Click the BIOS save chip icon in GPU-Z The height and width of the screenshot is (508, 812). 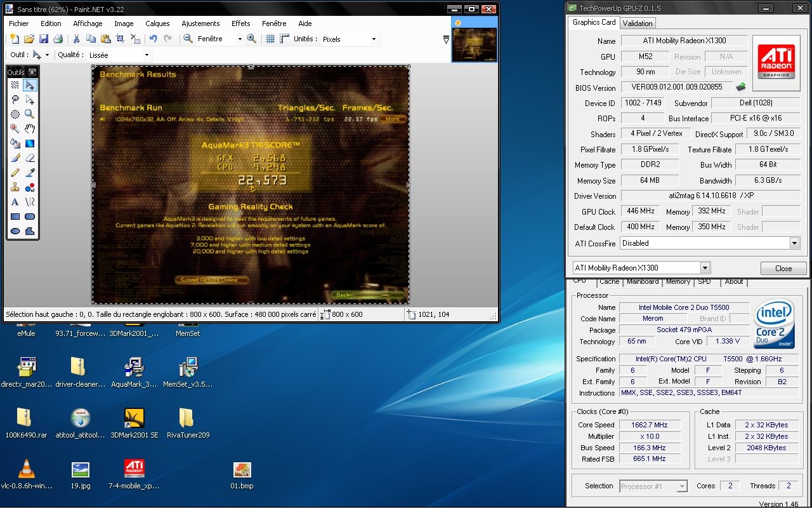coord(740,87)
